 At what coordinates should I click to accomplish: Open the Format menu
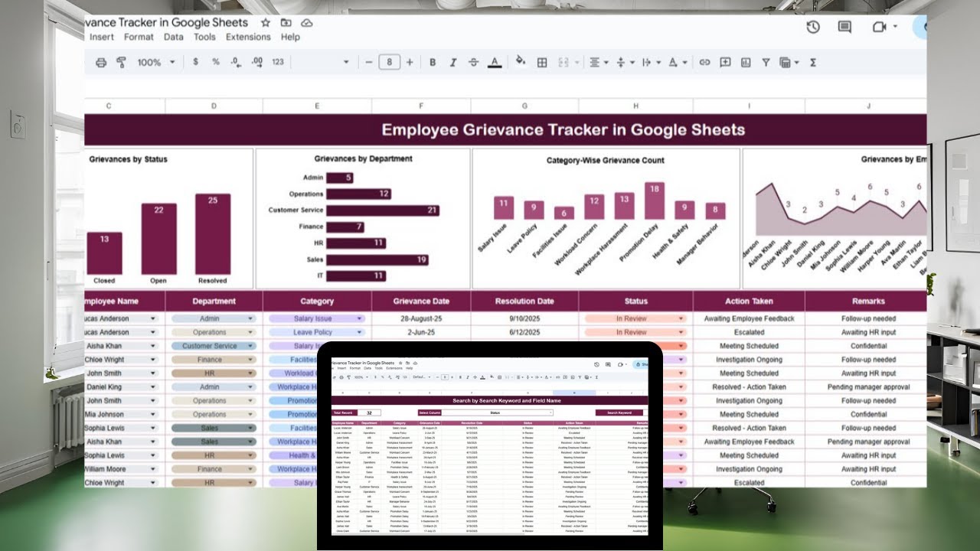pos(139,37)
